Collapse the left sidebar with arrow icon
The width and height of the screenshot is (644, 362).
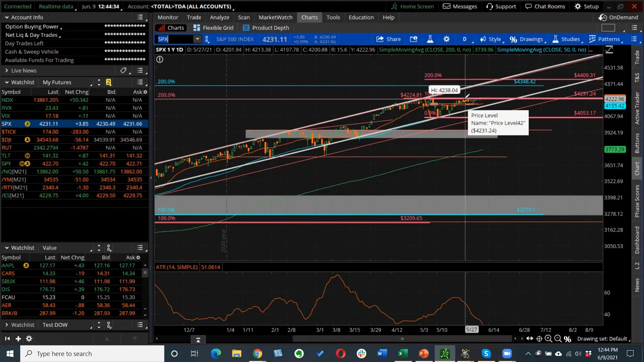(7, 339)
